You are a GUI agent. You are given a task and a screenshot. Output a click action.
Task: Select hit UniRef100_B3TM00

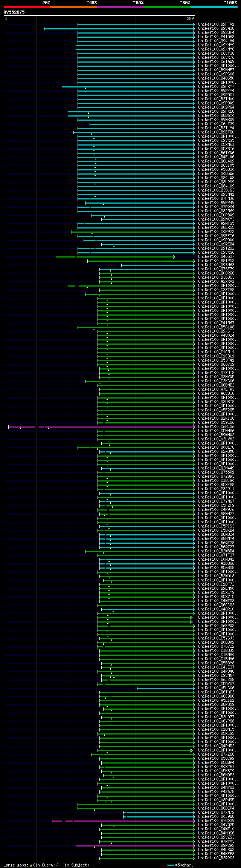216,99
